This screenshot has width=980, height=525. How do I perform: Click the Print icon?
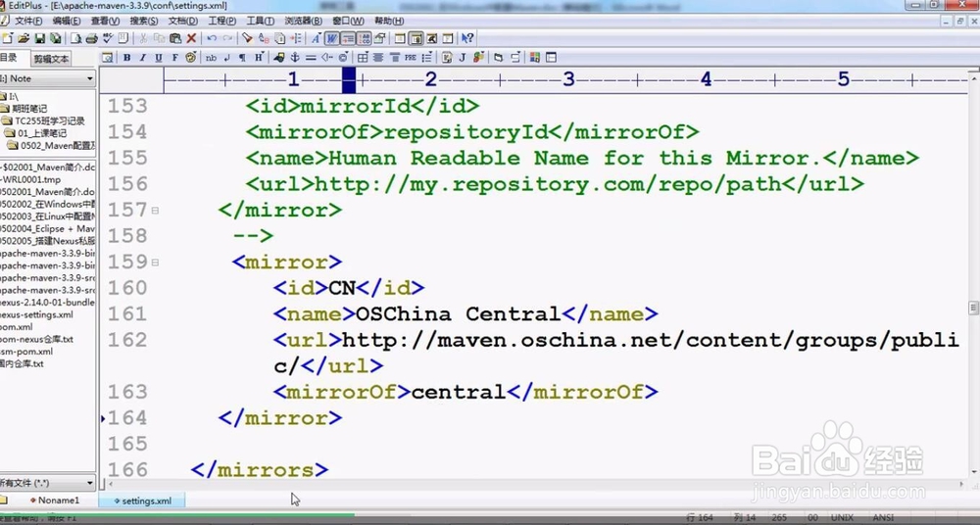click(x=91, y=39)
